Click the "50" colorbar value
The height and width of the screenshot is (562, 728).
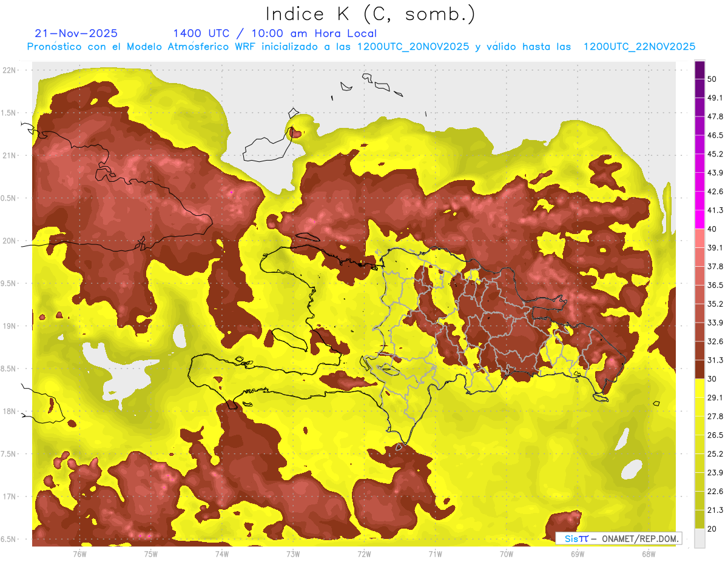click(712, 79)
